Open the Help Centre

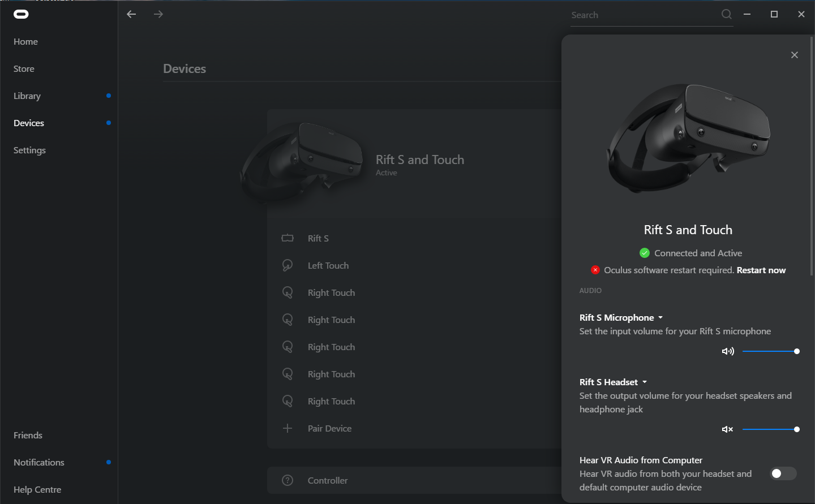pyautogui.click(x=37, y=489)
